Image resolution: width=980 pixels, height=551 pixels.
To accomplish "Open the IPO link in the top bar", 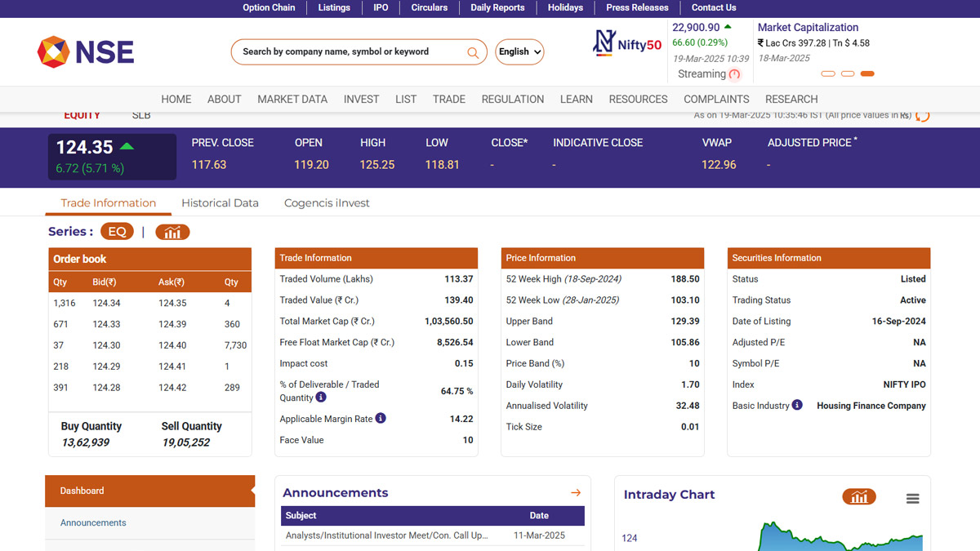I will coord(381,7).
